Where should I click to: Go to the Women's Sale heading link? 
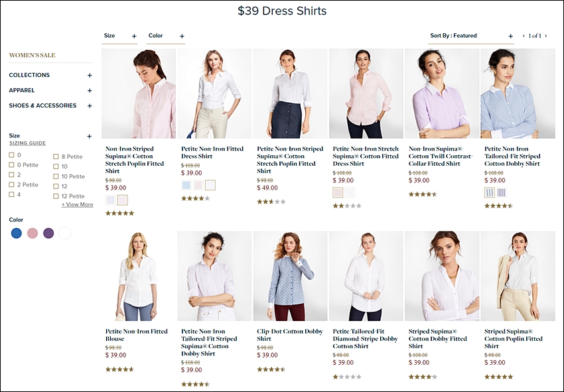click(32, 55)
